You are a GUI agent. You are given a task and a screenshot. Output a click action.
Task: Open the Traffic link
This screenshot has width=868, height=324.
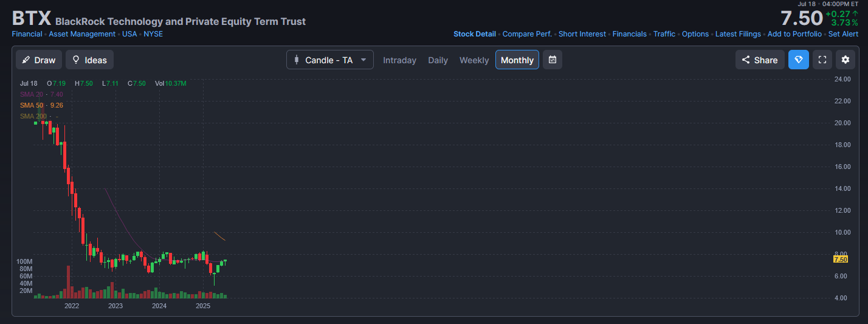pos(664,34)
